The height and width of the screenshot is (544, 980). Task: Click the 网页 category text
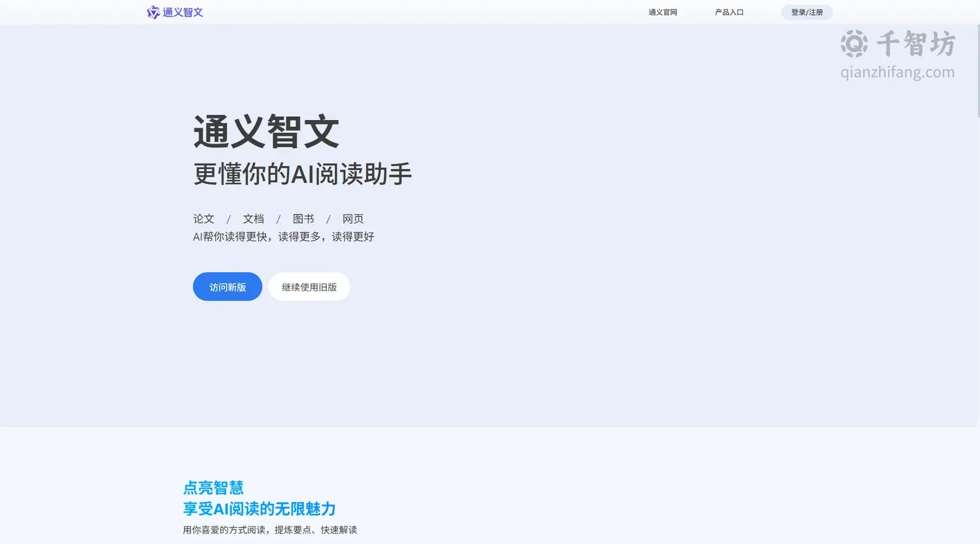point(353,219)
